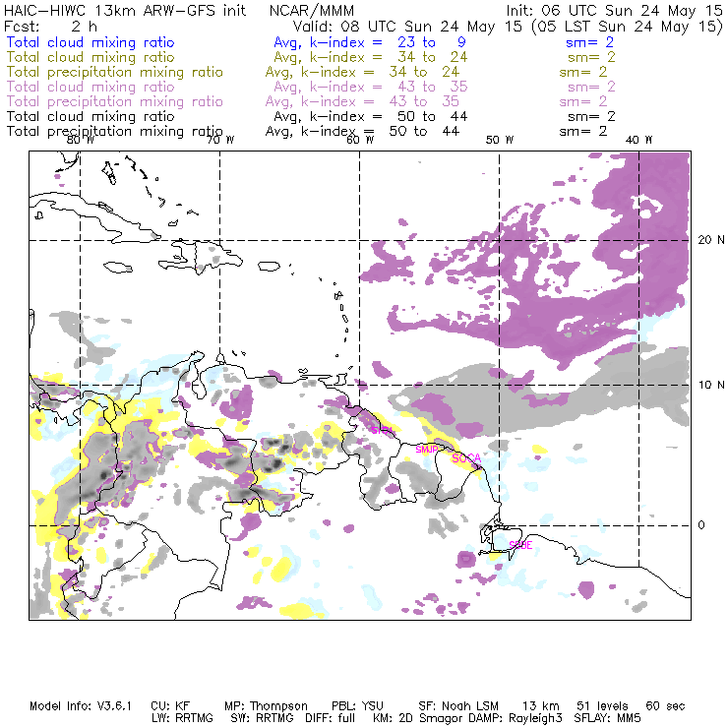Click the purple "Total cloud mixing ratio" legend label
The width and height of the screenshot is (728, 728).
point(91,87)
